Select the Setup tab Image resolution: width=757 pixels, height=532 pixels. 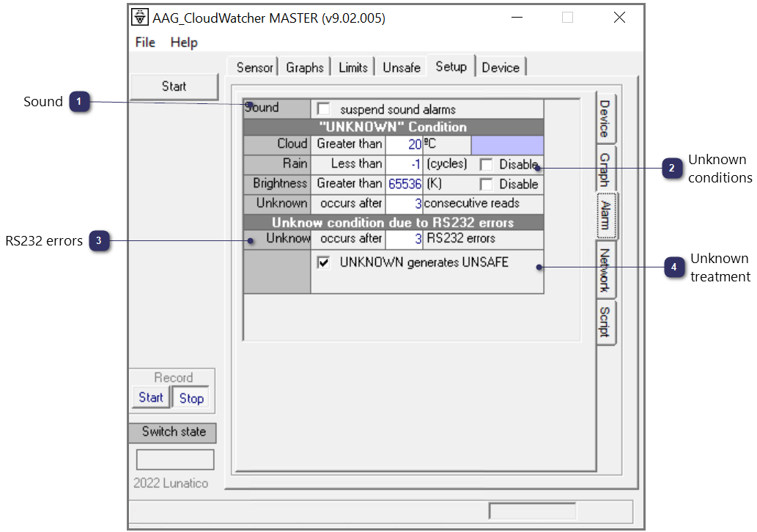coord(451,66)
